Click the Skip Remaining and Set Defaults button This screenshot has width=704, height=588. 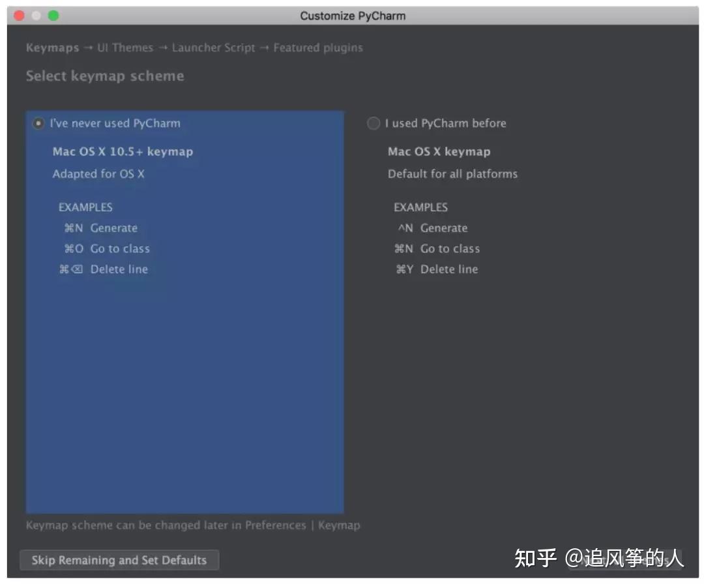pyautogui.click(x=119, y=559)
